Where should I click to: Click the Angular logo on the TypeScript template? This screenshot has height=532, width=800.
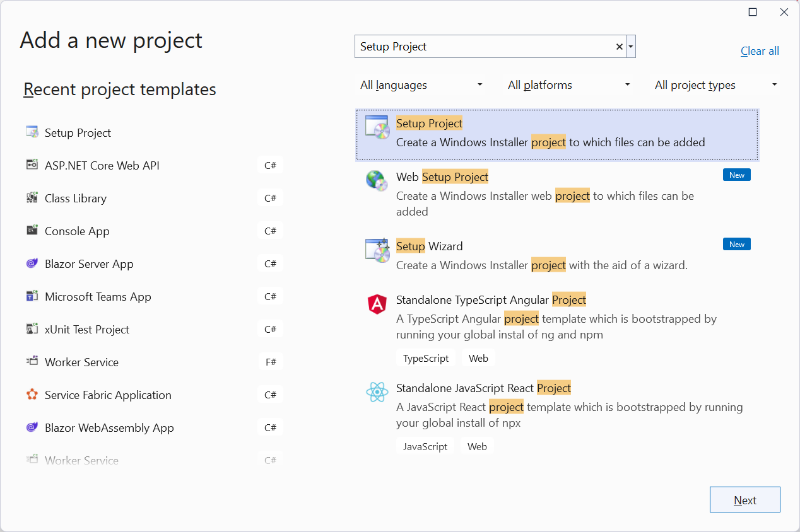[x=377, y=304]
